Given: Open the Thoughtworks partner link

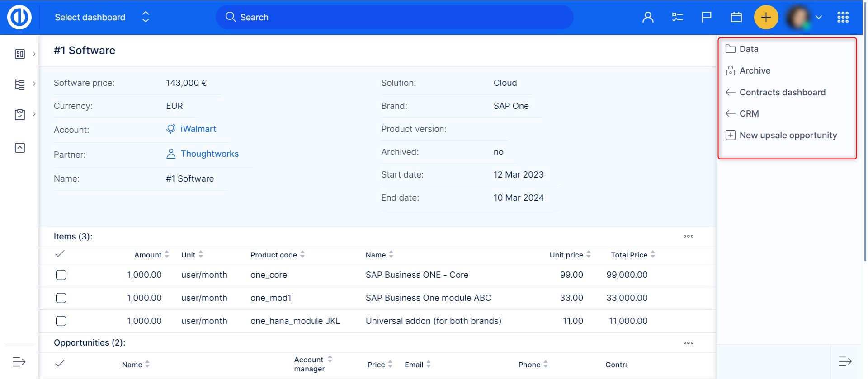Looking at the screenshot, I should [x=209, y=154].
